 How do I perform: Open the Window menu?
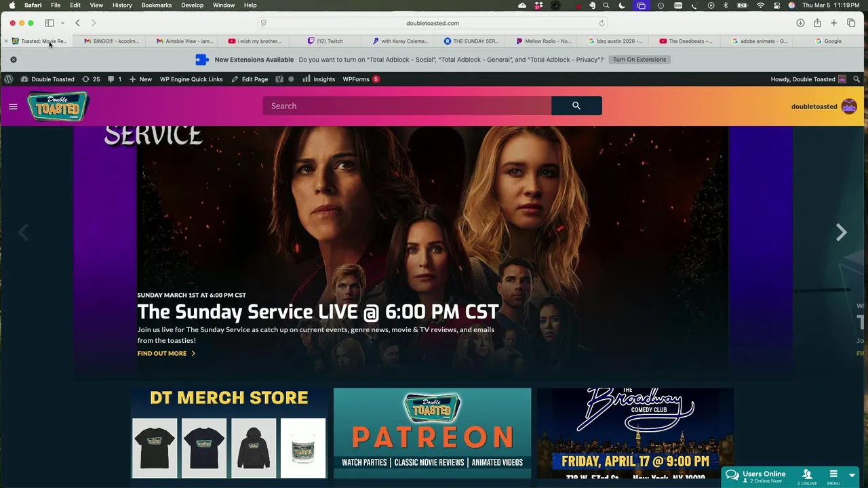[x=224, y=5]
